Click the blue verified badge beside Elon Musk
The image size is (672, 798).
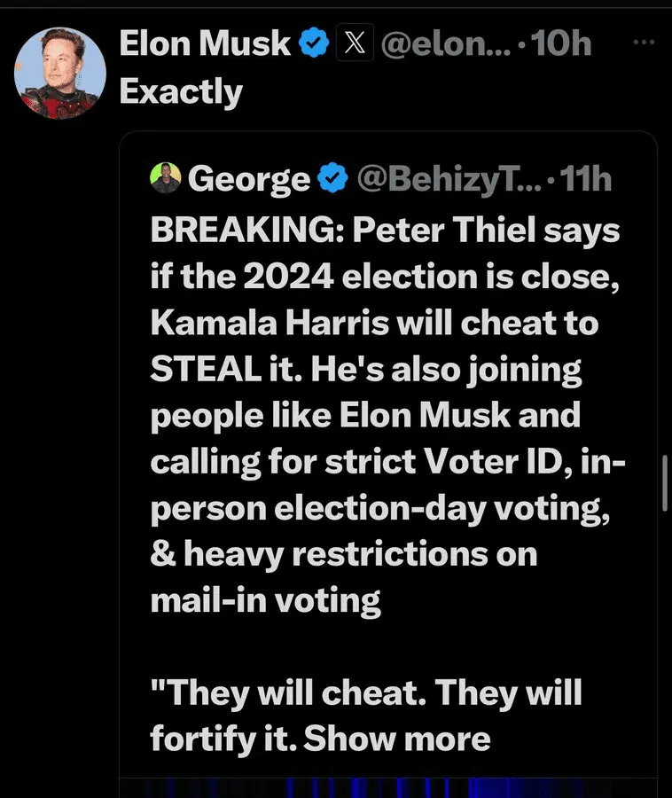point(313,43)
